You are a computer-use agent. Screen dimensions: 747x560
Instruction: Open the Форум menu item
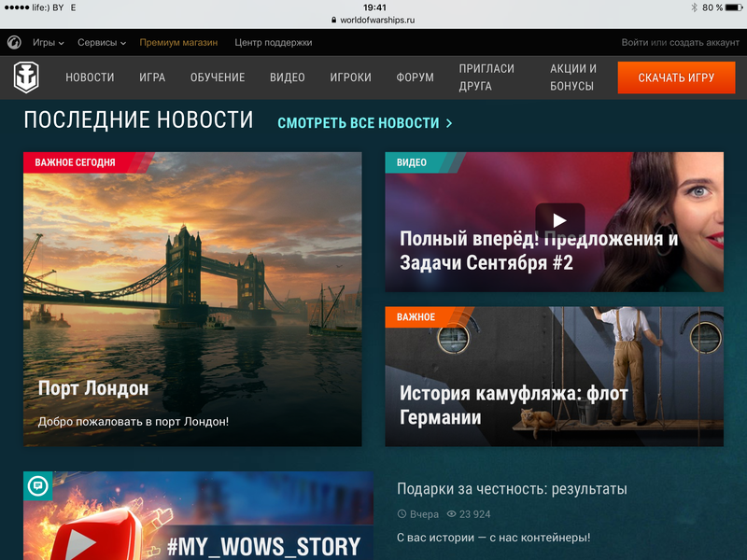415,77
